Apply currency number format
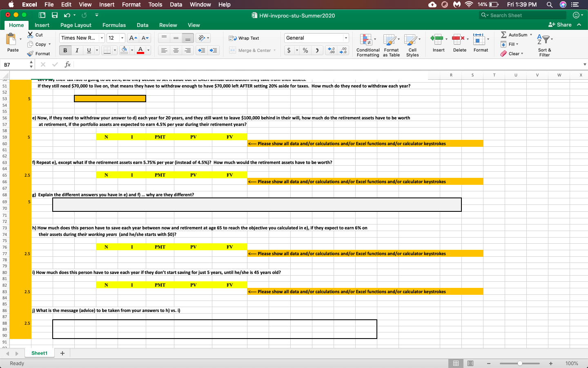 tap(290, 50)
